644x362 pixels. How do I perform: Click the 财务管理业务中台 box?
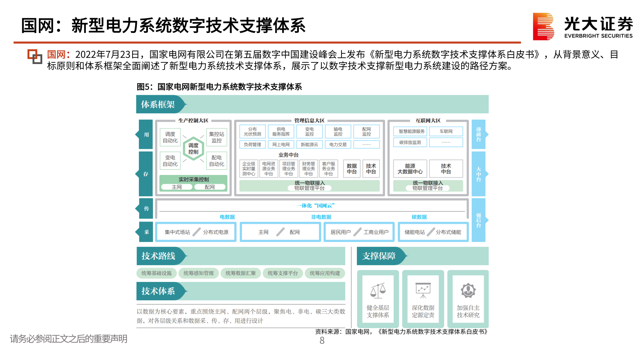coord(309,169)
